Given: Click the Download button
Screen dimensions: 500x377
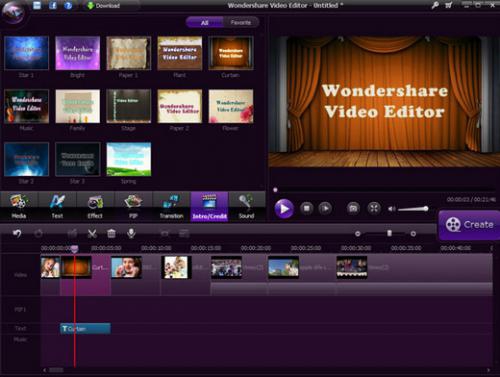Looking at the screenshot, I should 103,6.
